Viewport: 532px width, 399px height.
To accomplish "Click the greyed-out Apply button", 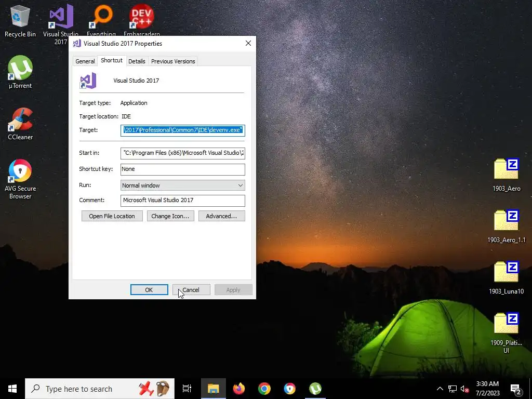I will coord(233,290).
